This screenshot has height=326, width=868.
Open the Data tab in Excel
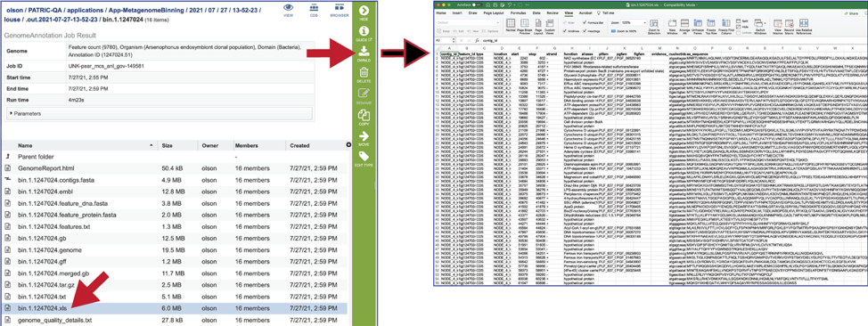coord(536,12)
